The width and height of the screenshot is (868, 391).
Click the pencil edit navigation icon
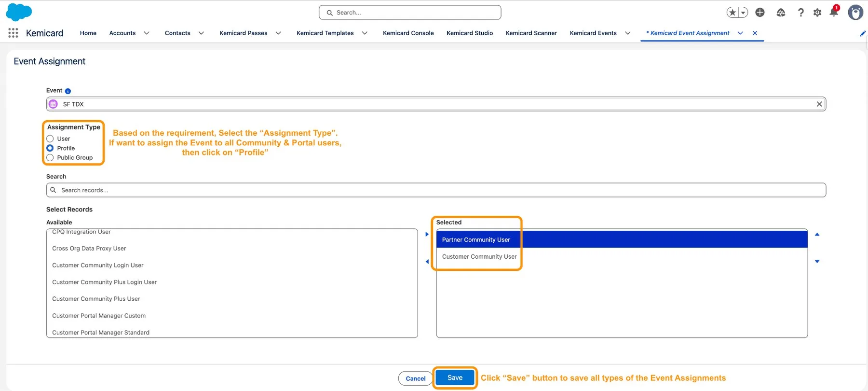(863, 33)
